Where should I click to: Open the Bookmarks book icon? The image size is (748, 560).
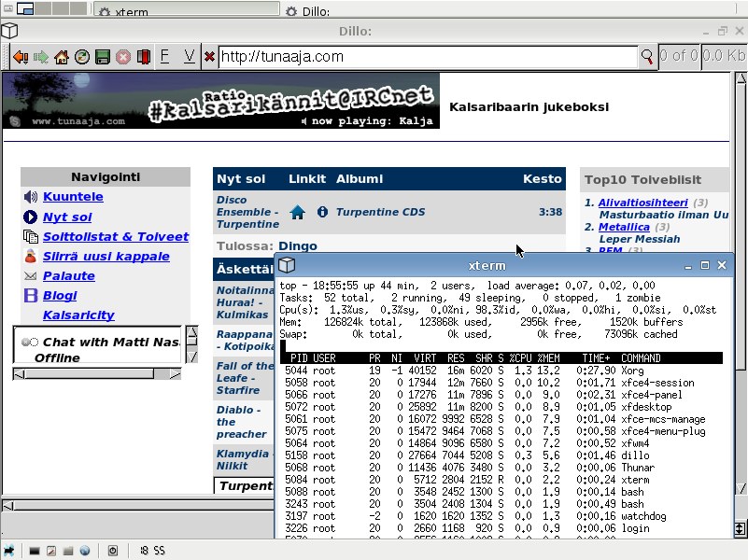(144, 57)
